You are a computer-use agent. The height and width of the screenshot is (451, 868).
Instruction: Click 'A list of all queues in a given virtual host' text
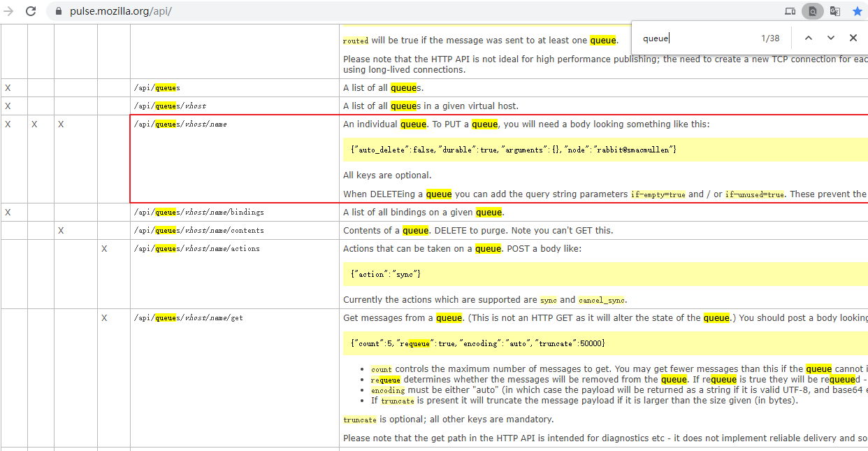pyautogui.click(x=431, y=106)
